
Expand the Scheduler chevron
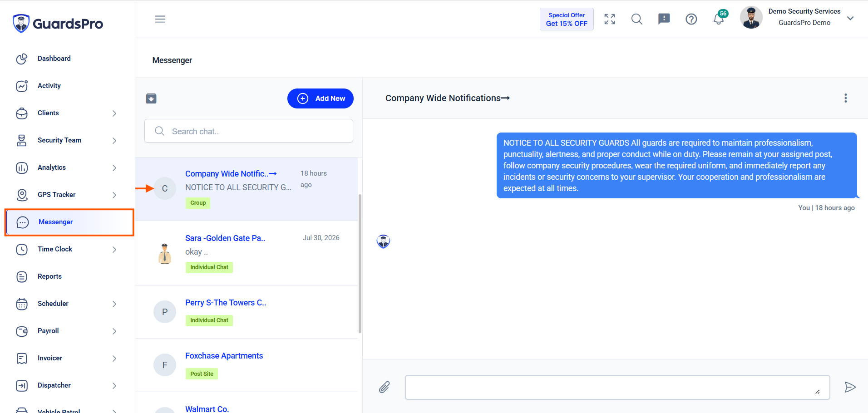pyautogui.click(x=114, y=304)
